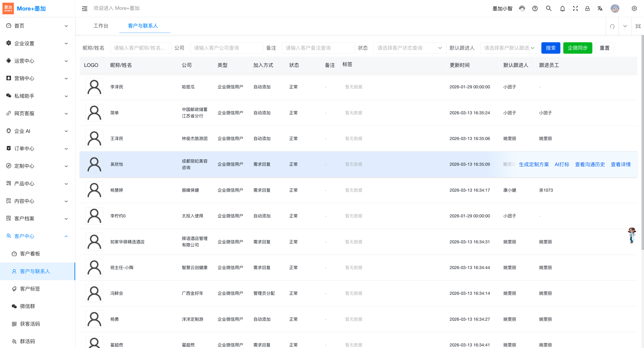Click the green 企微同步 button
This screenshot has width=644, height=348.
click(x=577, y=48)
